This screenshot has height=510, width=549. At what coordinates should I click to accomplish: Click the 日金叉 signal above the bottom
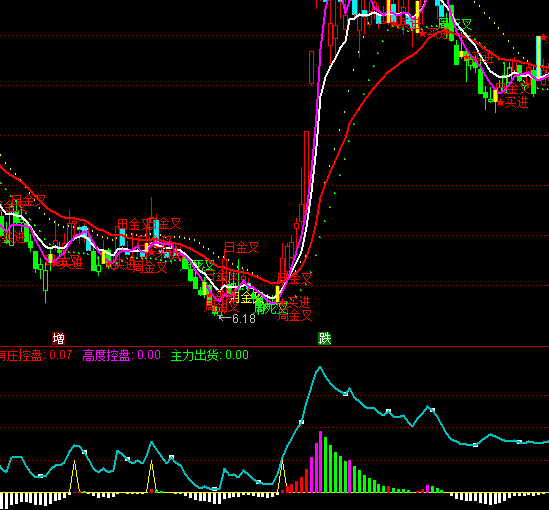[x=241, y=247]
